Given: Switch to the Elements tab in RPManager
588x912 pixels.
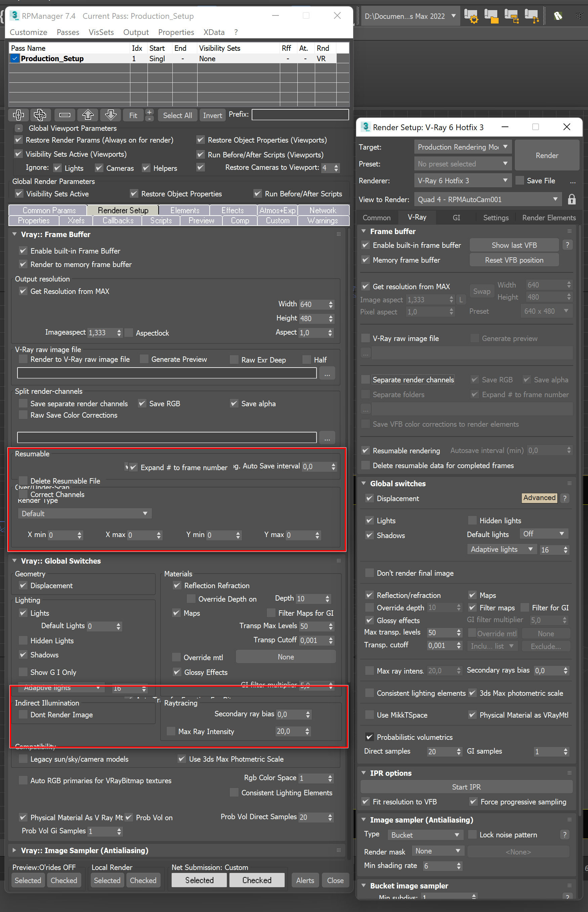Looking at the screenshot, I should (x=185, y=210).
